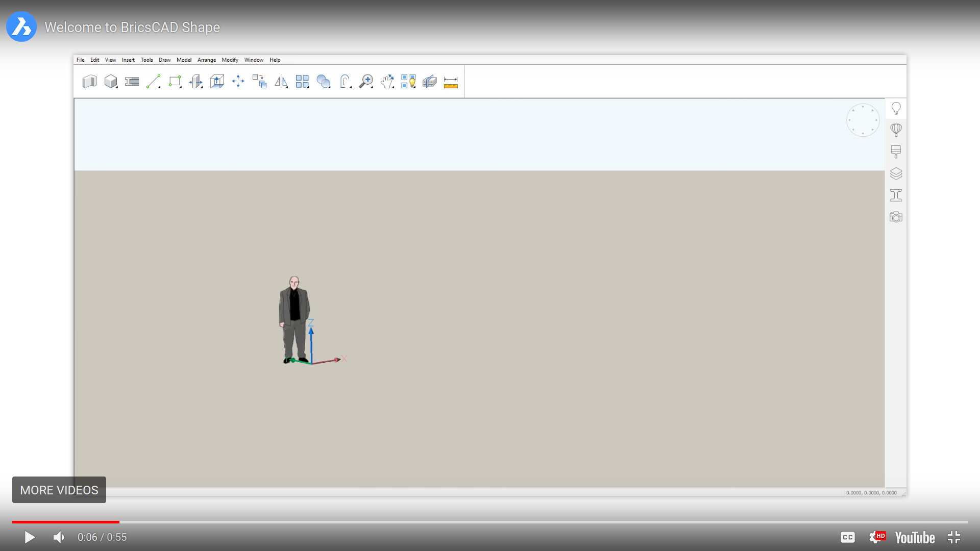980x551 pixels.
Task: Click the MORE VIDEOS button
Action: [59, 490]
